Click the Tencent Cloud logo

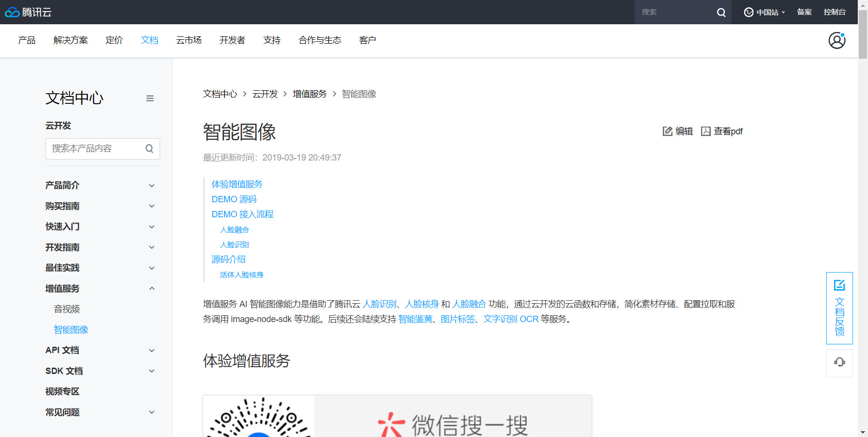(x=28, y=12)
